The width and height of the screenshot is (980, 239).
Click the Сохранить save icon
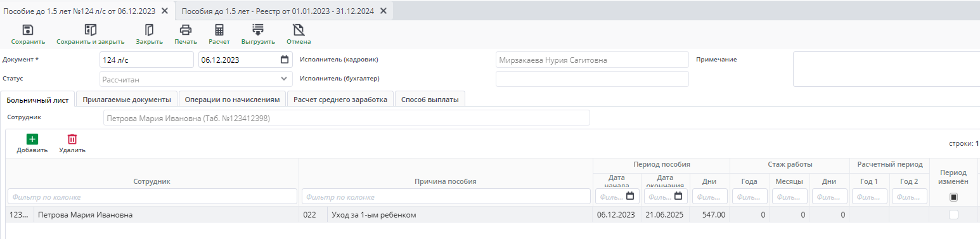[x=28, y=30]
